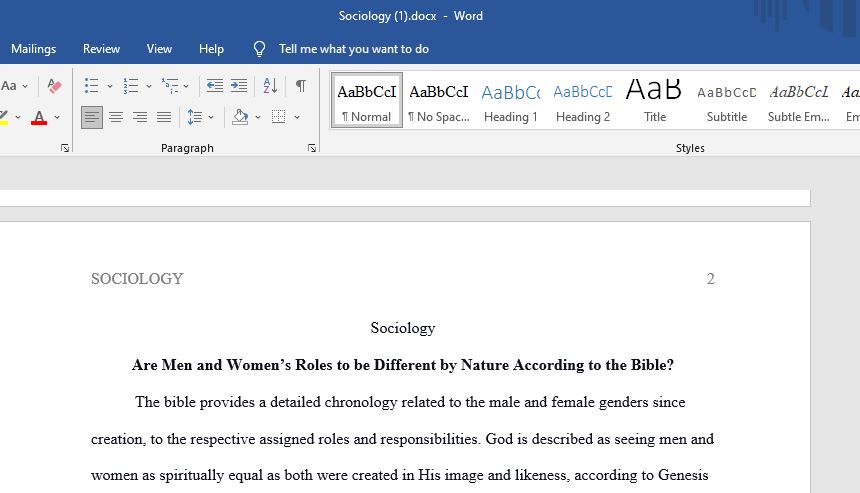Viewport: 860px width, 493px height.
Task: Click the Clear All Formatting eraser icon
Action: click(x=54, y=86)
